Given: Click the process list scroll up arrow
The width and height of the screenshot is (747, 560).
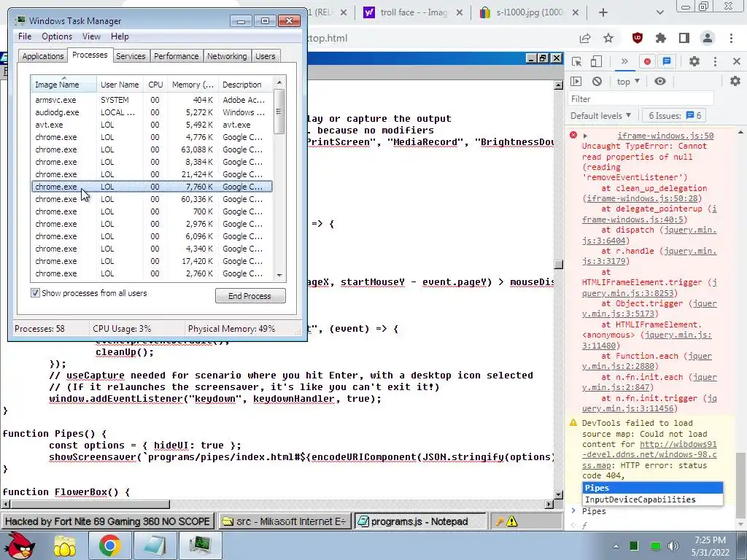Looking at the screenshot, I should pos(279,83).
